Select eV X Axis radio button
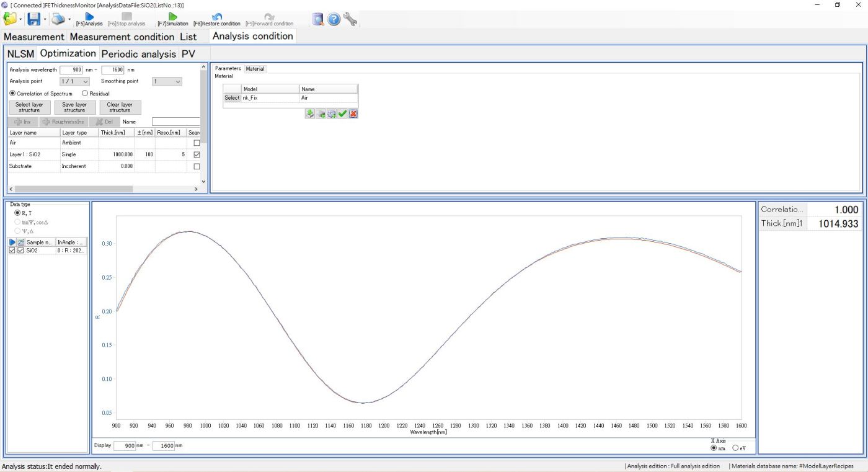 pyautogui.click(x=736, y=448)
